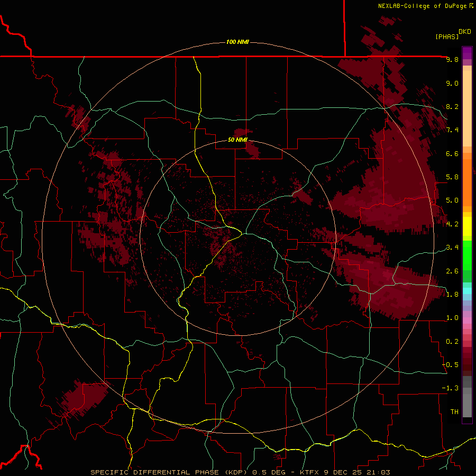Image resolution: width=476 pixels, height=476 pixels.
Task: Click the -0.5 scale value
Action: [450, 365]
